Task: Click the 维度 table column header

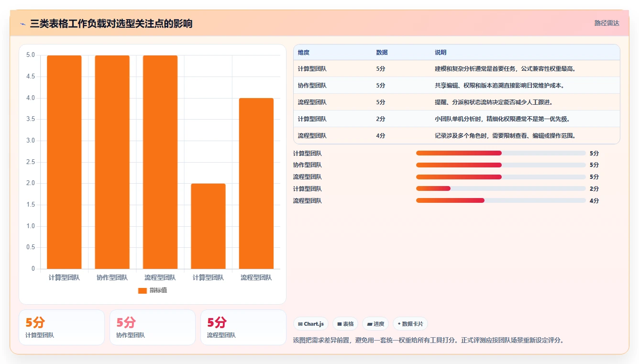Action: 304,53
